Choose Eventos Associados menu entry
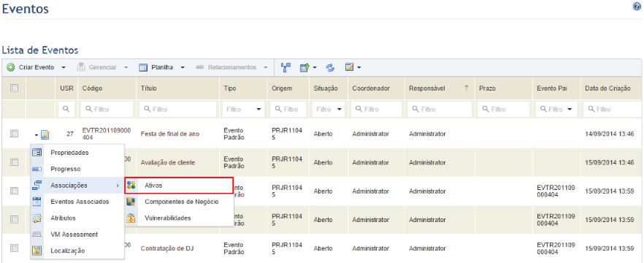The image size is (644, 263). [x=77, y=202]
